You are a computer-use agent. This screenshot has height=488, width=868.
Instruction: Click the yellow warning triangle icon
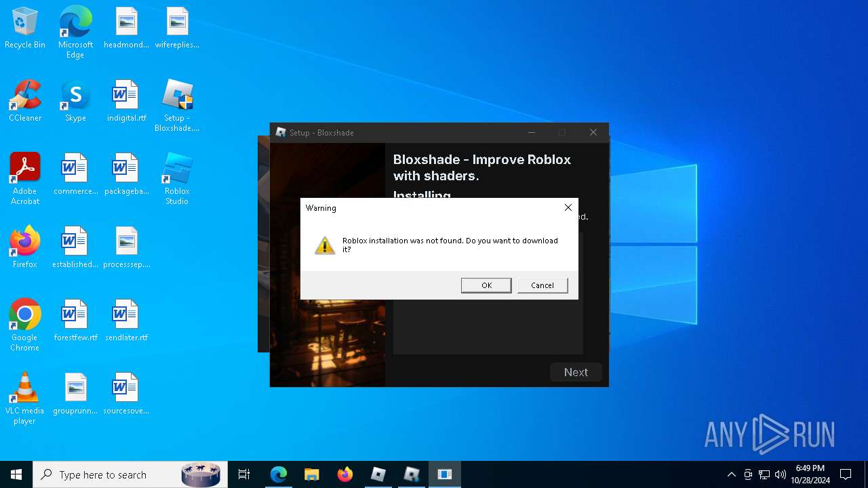tap(325, 245)
